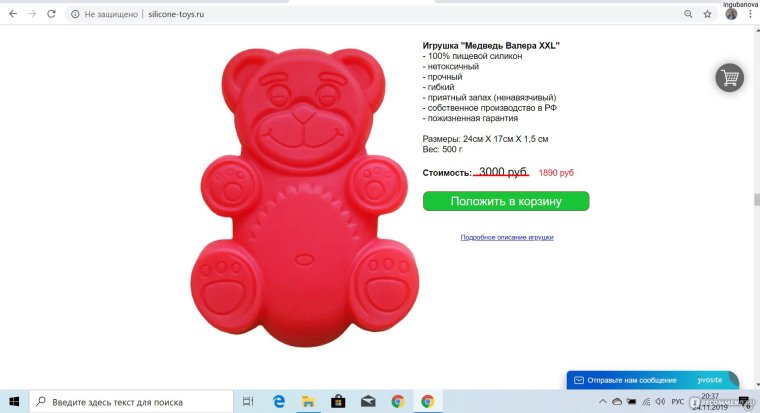Add toy with 'Положить в корзину' button
Screen dimensions: 760x413
(506, 201)
